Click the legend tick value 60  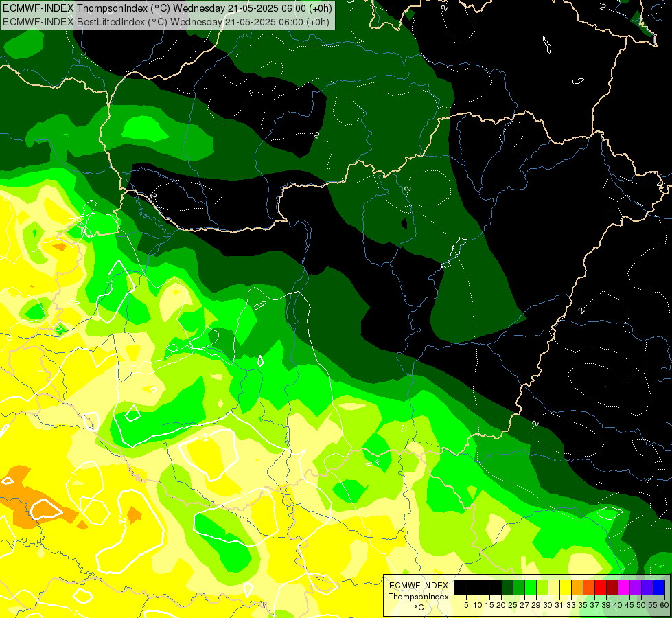(x=664, y=605)
